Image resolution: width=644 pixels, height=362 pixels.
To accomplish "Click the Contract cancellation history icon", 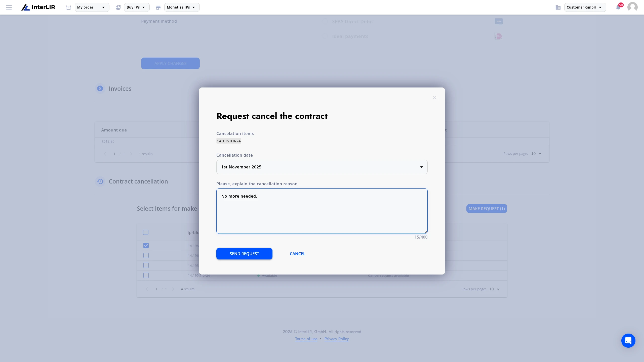I will [100, 182].
